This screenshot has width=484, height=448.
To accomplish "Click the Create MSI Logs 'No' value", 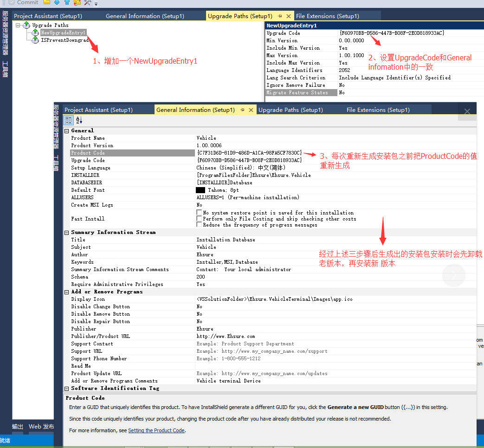I will point(200,205).
